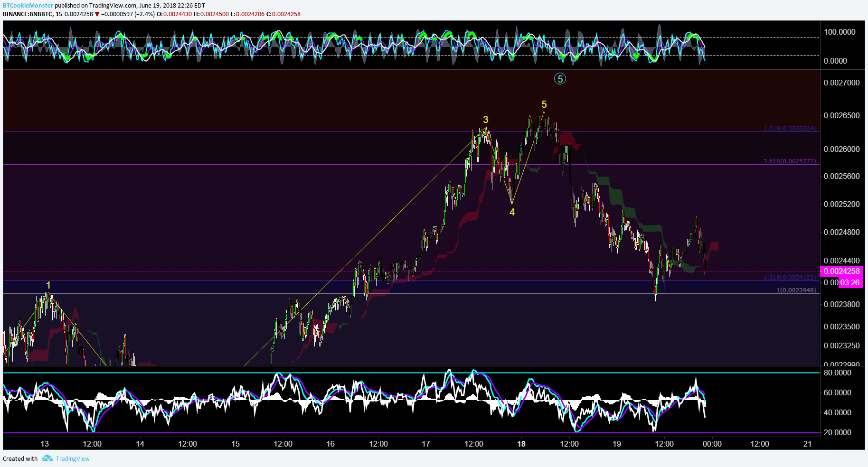
Task: Click the 0.0023500 price axis value
Action: point(841,327)
